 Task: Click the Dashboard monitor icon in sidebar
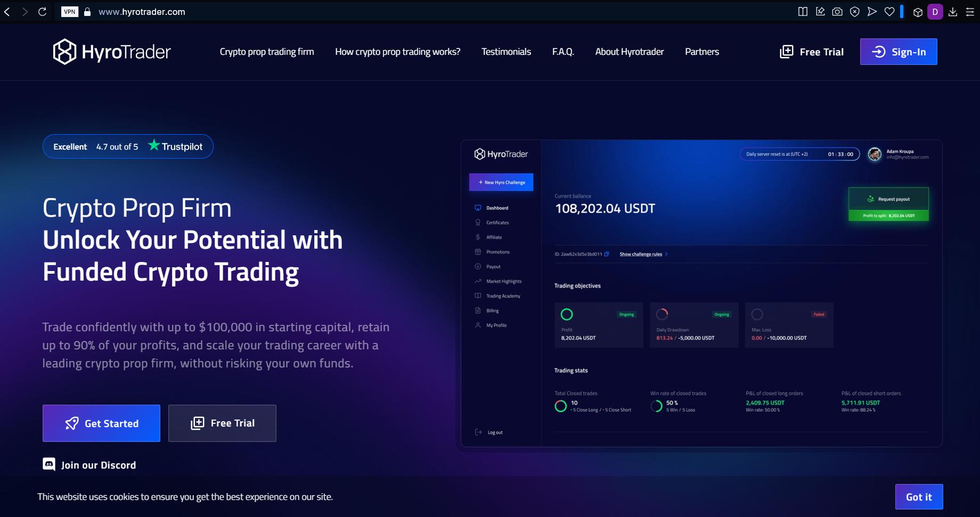coord(478,208)
